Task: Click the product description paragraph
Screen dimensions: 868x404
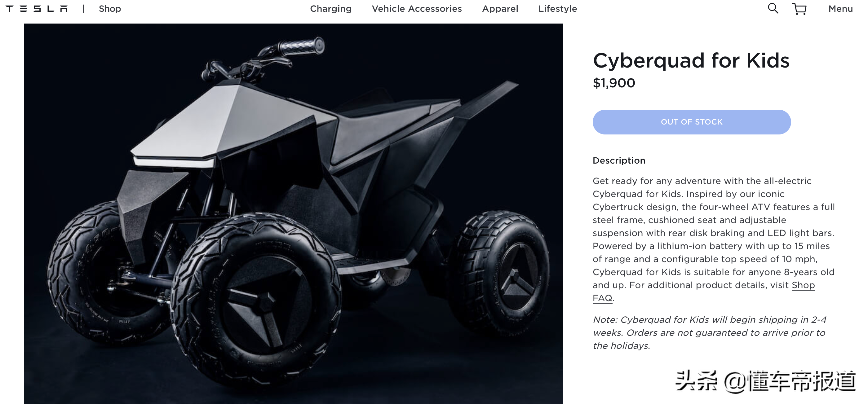Action: [x=714, y=239]
